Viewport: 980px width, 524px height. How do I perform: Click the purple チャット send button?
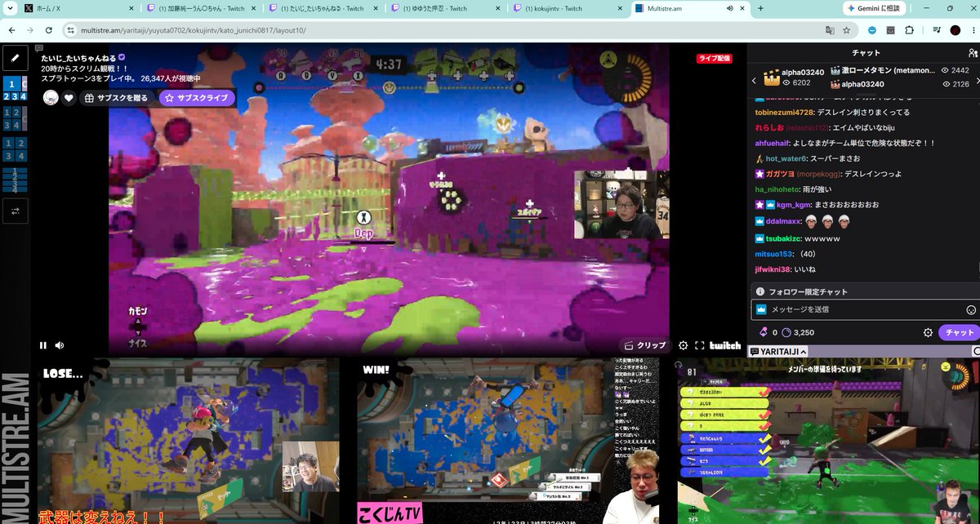point(959,332)
